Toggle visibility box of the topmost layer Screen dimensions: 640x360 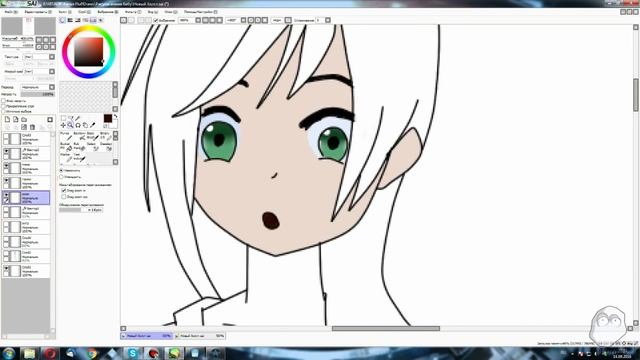[6, 136]
